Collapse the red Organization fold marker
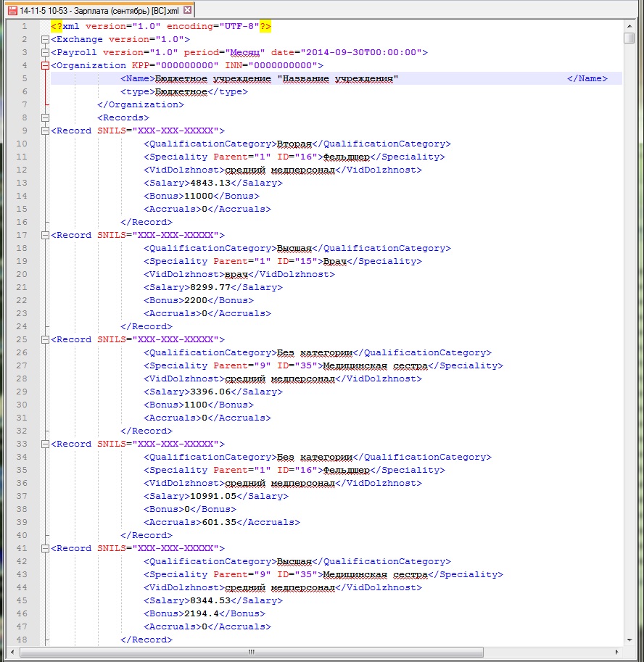644x662 pixels. [46, 65]
